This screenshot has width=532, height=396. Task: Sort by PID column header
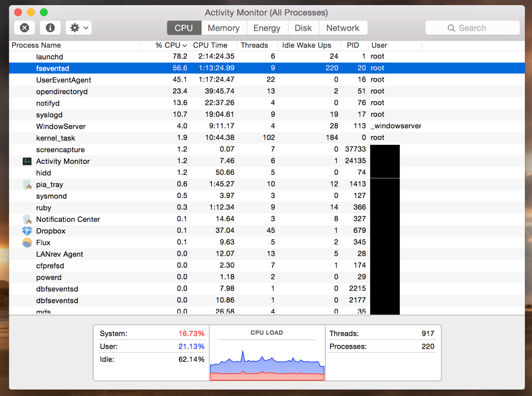[354, 45]
